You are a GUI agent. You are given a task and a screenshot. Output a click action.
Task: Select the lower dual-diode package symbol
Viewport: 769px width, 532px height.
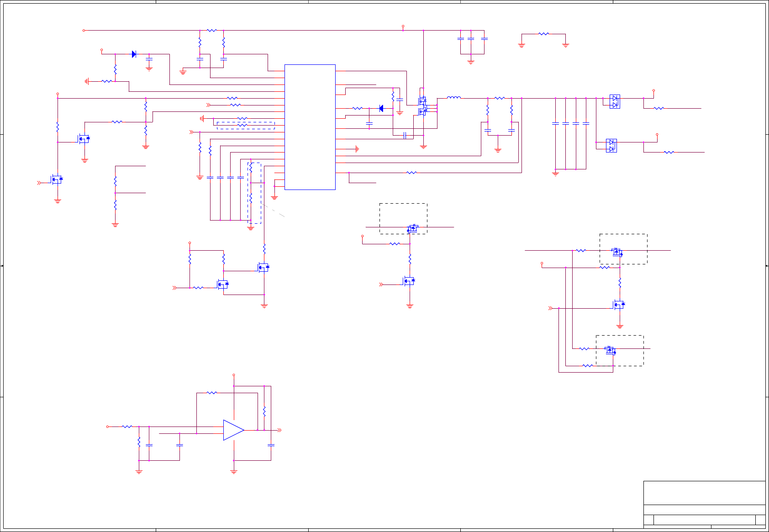click(x=611, y=146)
